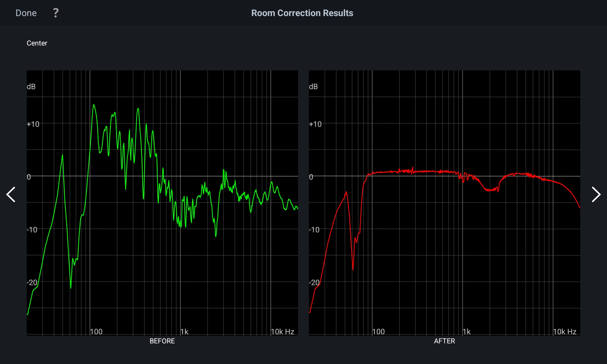The height and width of the screenshot is (364, 607).
Task: Click the 0 dB marker on the AFTER graph
Action: 311,177
